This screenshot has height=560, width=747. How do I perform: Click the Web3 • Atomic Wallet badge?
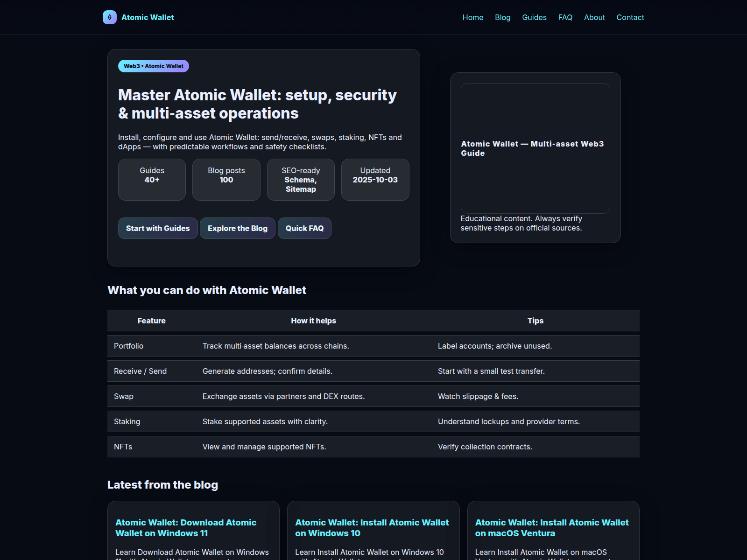tap(154, 66)
